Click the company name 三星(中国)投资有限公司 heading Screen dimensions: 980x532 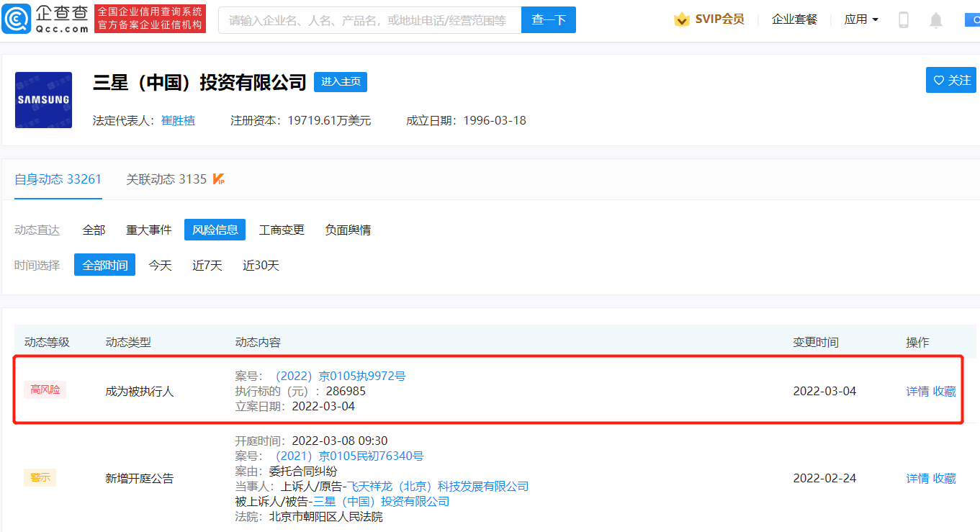pyautogui.click(x=200, y=82)
